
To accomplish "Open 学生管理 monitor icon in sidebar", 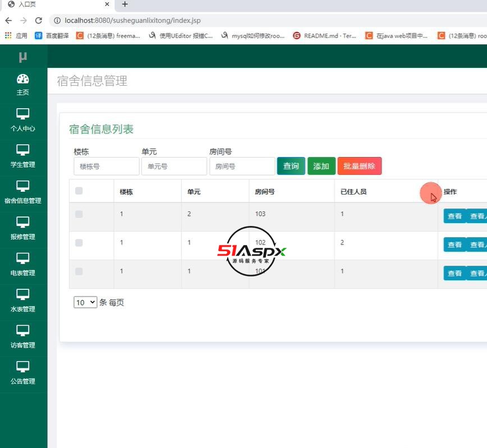I will 22,150.
